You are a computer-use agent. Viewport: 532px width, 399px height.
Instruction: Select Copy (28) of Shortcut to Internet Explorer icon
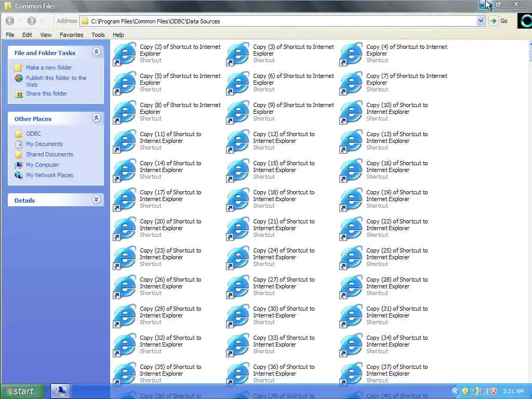click(352, 287)
